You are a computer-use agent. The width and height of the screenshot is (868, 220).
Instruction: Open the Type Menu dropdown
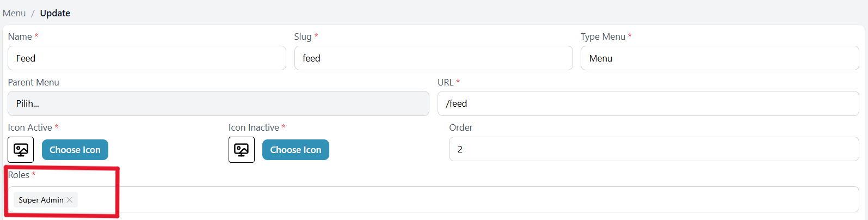click(719, 58)
